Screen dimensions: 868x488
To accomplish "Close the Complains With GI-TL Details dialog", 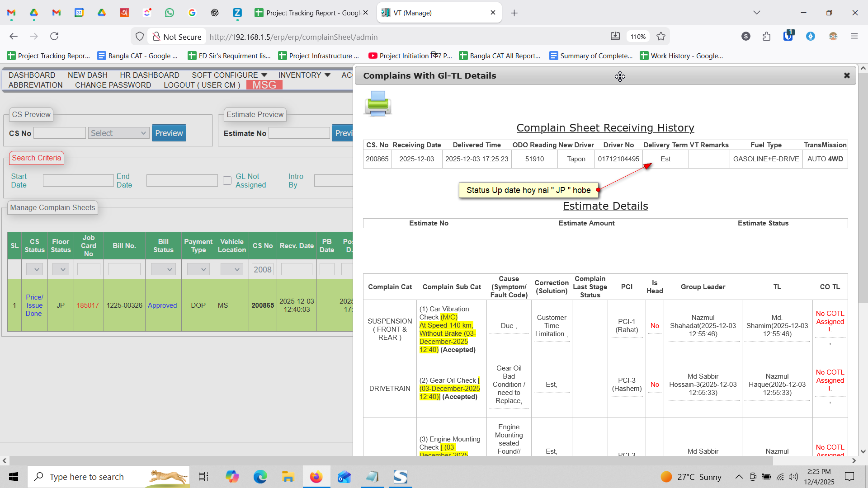I will click(847, 75).
